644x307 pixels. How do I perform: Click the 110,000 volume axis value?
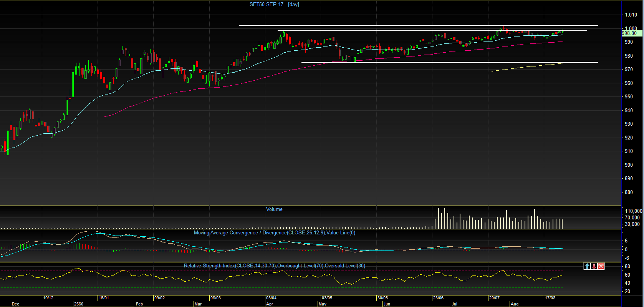pyautogui.click(x=634, y=211)
